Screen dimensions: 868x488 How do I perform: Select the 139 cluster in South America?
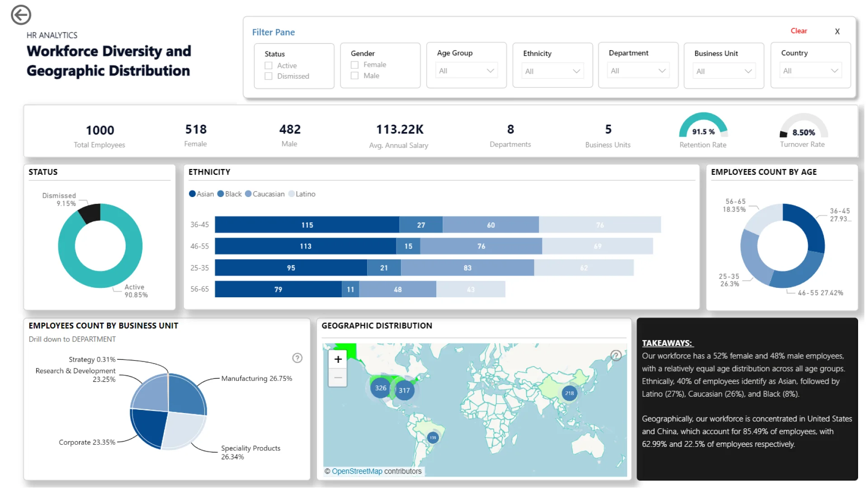[433, 437]
